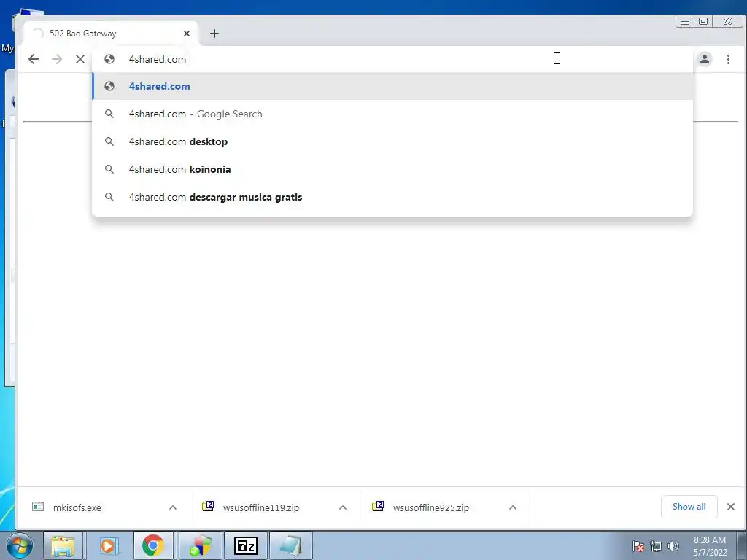
Task: Open the colorful shield taskbar app
Action: tap(200, 545)
